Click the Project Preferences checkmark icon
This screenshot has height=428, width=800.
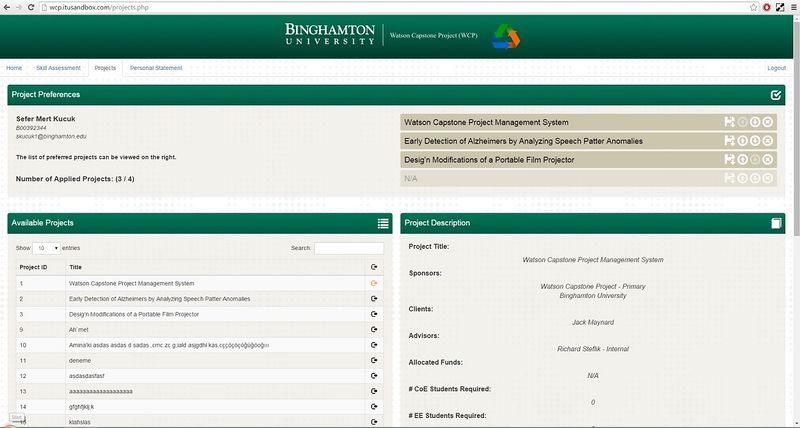pos(776,95)
